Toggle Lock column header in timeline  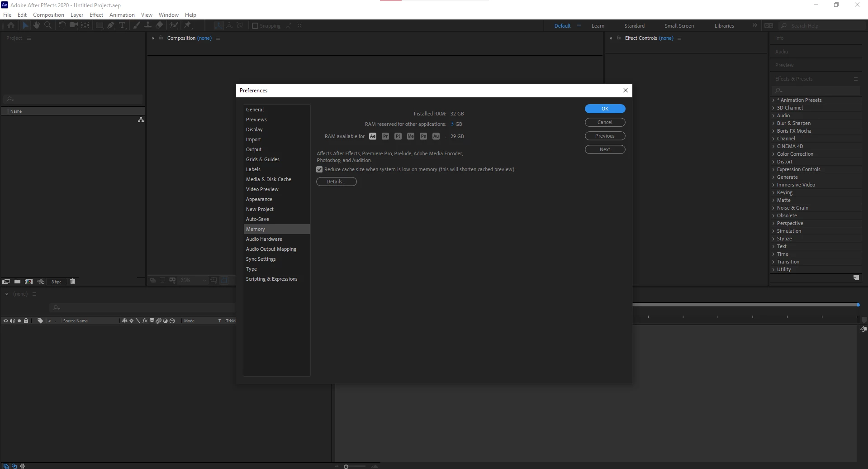point(26,321)
